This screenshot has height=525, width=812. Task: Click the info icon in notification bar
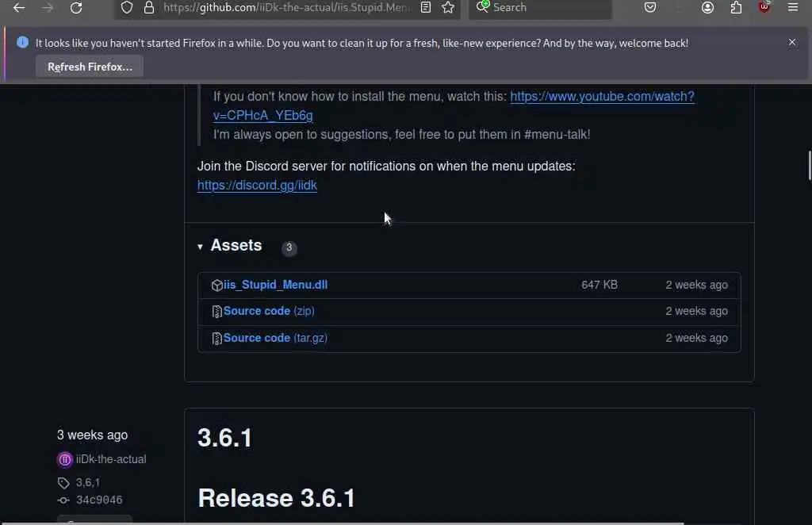[22, 42]
